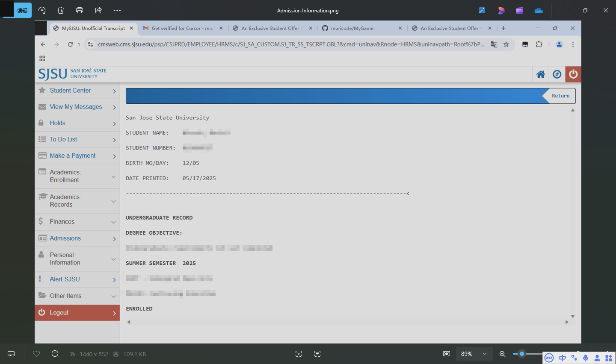Screen dimensions: 616x364
Task: Print the image via the printer icon
Action: click(x=80, y=10)
